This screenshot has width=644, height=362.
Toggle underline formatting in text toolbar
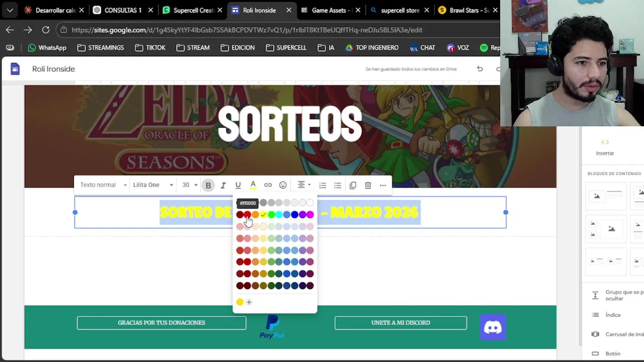(x=238, y=185)
